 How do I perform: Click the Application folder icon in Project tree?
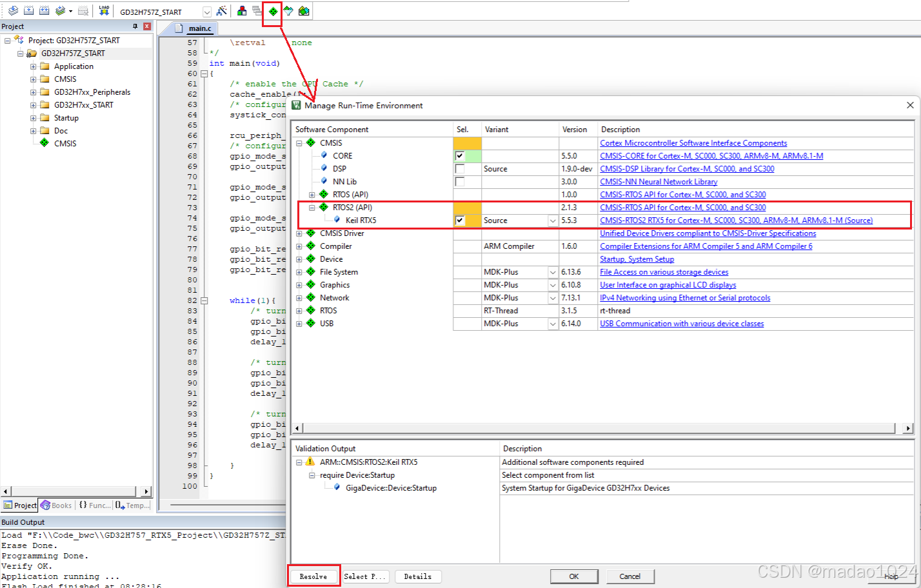pos(45,66)
